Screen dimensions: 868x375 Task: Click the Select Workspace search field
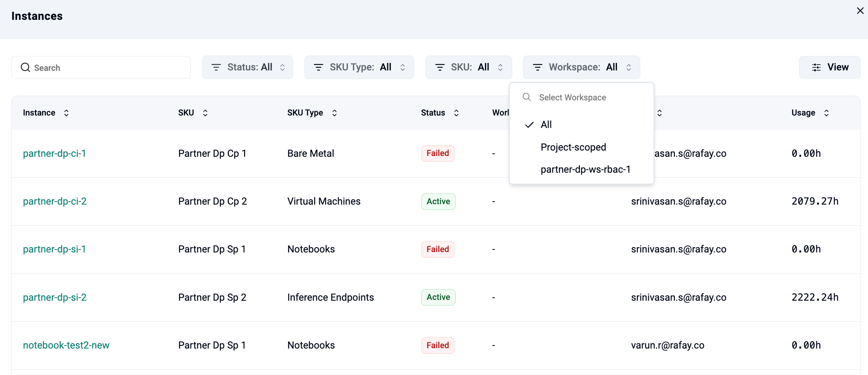584,98
